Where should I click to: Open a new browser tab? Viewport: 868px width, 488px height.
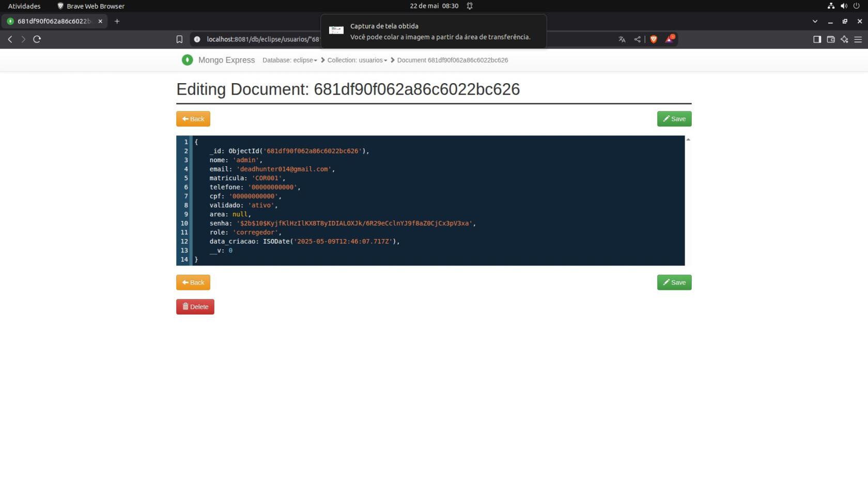[x=117, y=21]
